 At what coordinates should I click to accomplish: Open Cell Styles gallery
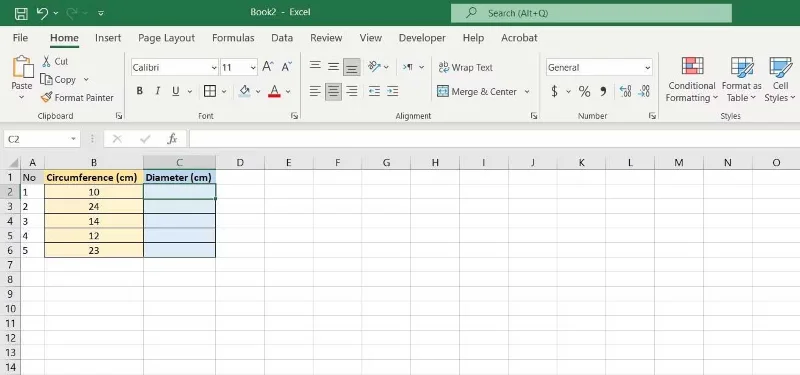[x=780, y=79]
